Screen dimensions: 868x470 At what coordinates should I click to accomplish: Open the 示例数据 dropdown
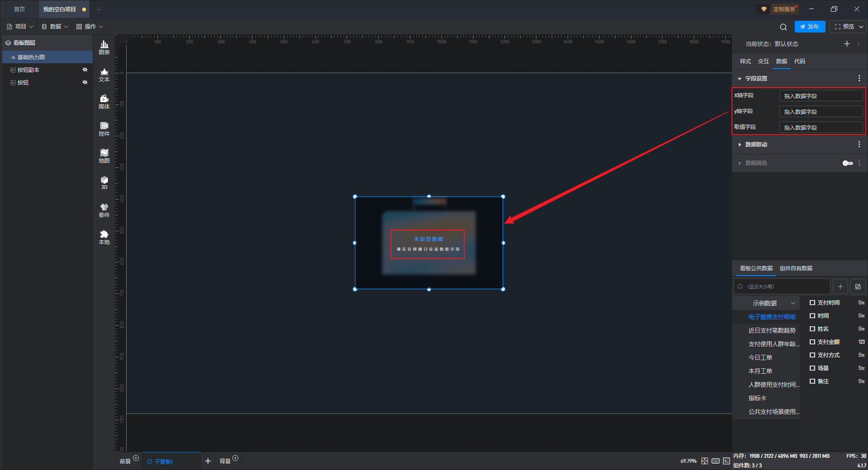point(766,303)
